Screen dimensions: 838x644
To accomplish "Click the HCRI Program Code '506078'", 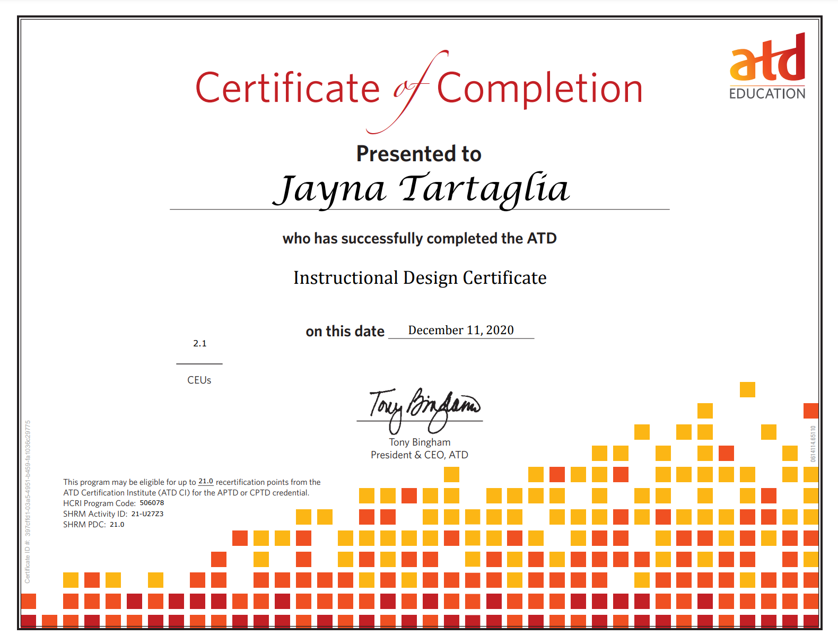I will [x=152, y=503].
